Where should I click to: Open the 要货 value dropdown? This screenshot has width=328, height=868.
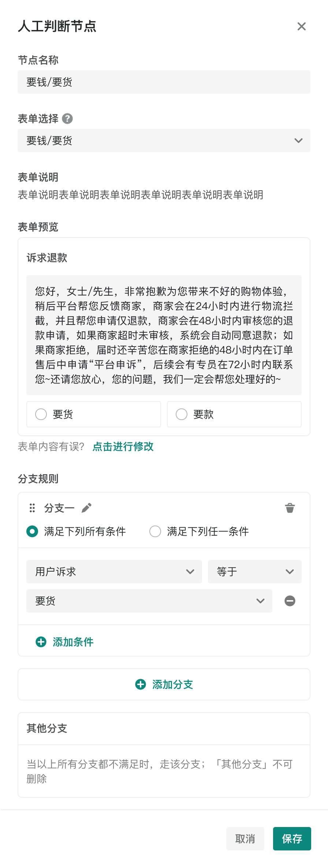tap(149, 601)
